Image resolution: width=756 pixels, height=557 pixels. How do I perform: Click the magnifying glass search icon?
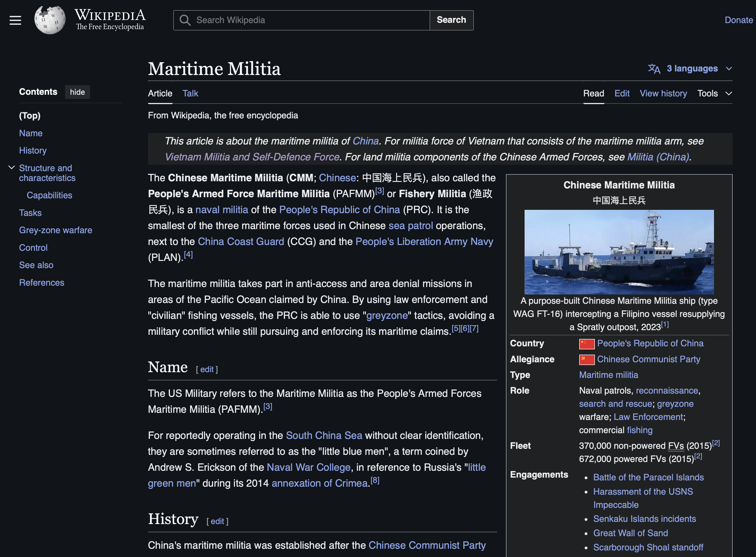[x=185, y=20]
